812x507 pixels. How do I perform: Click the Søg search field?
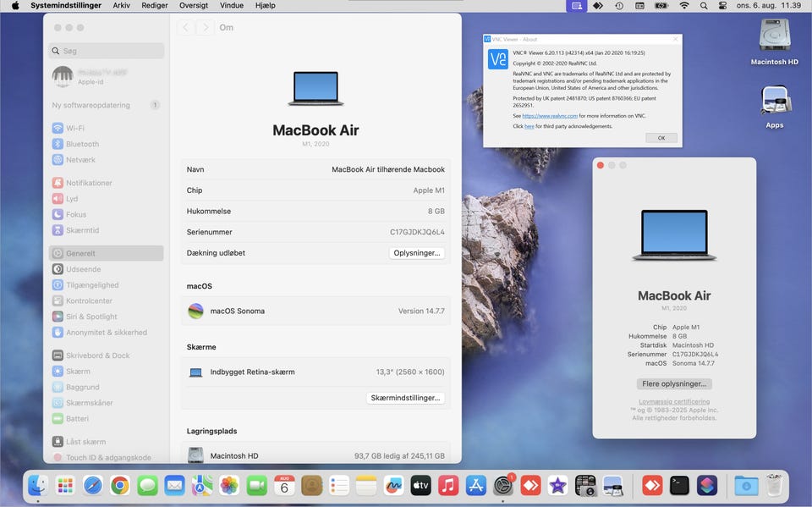(x=106, y=51)
